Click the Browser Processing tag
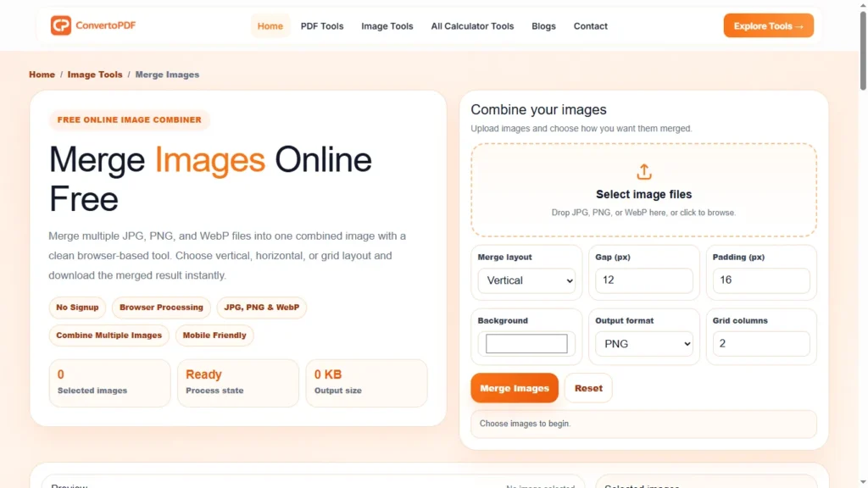This screenshot has width=868, height=488. [x=161, y=307]
